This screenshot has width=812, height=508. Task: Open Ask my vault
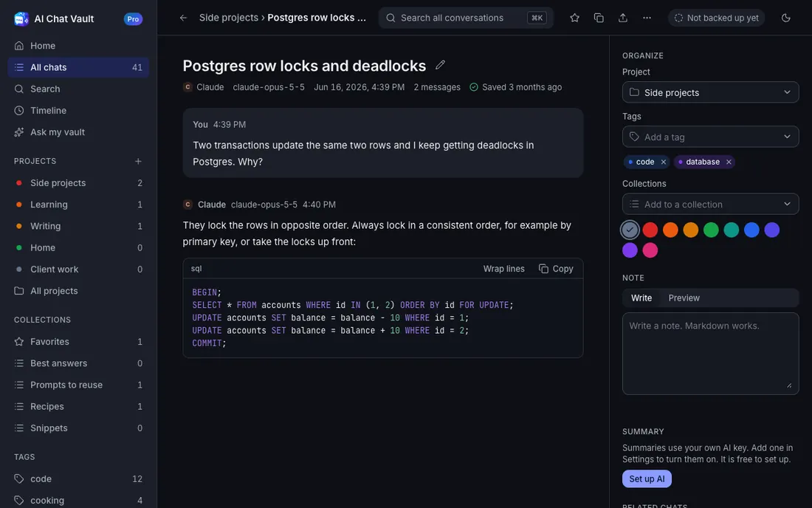point(78,132)
